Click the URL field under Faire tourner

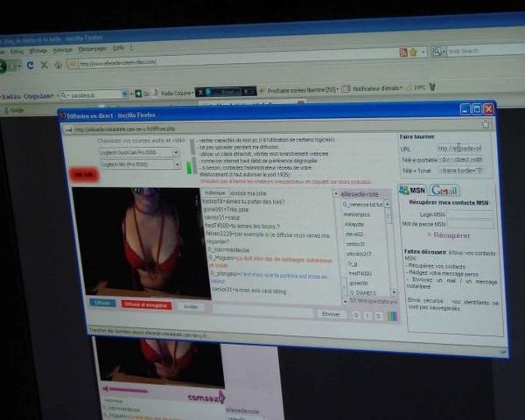[x=459, y=148]
